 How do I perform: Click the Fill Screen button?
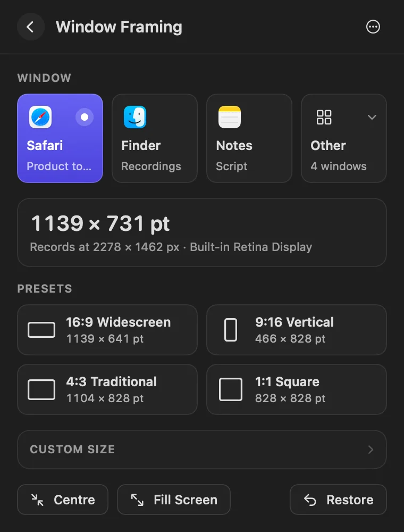tap(174, 500)
